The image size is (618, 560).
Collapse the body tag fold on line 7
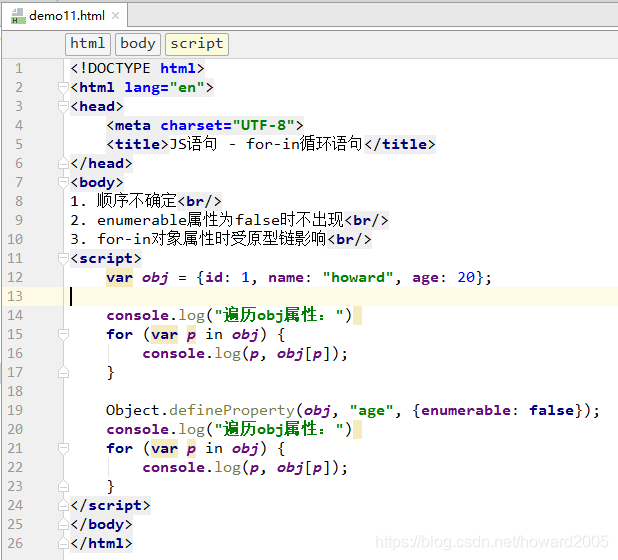(63, 182)
